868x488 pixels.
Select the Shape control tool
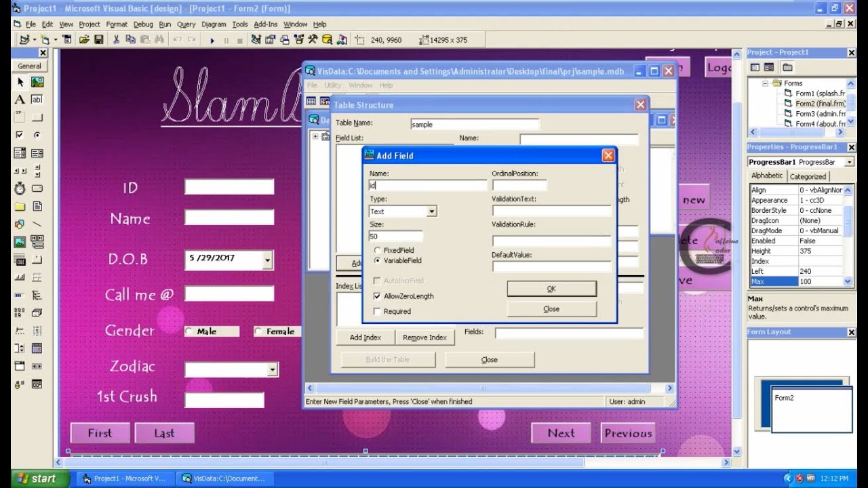(20, 224)
